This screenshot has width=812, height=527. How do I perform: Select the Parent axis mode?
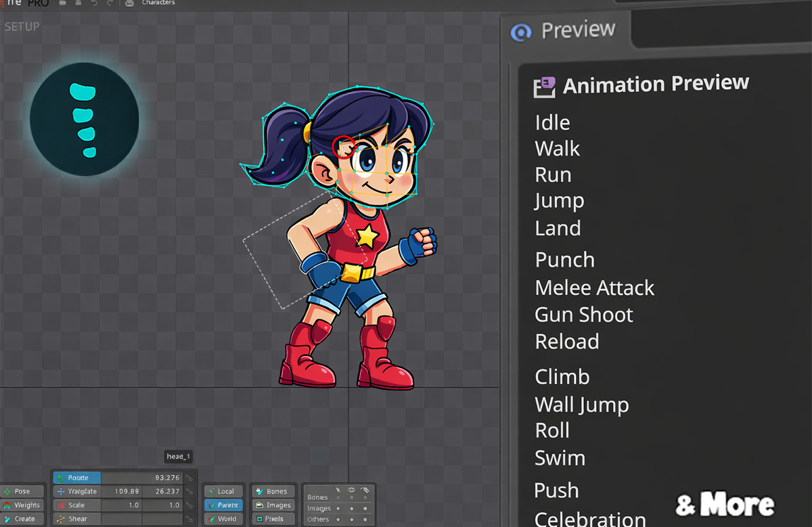point(223,505)
